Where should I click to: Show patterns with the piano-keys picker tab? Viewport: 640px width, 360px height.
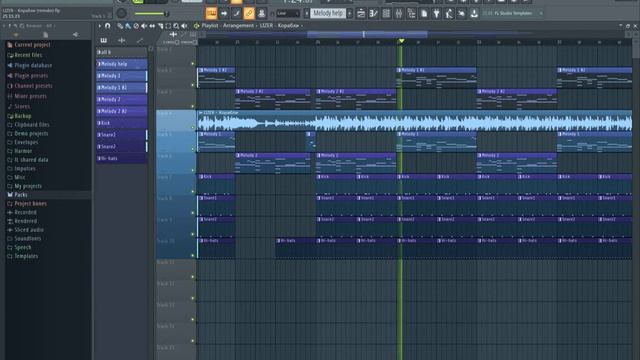(x=104, y=40)
